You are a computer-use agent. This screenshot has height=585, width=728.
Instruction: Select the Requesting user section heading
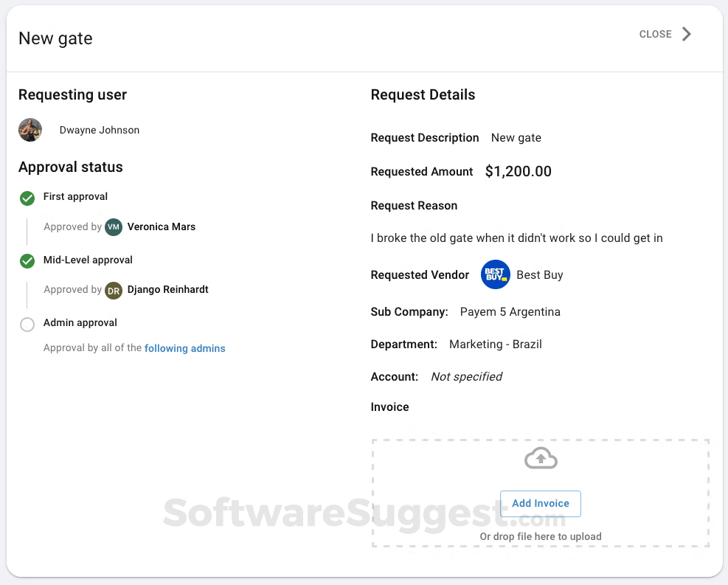(x=72, y=94)
